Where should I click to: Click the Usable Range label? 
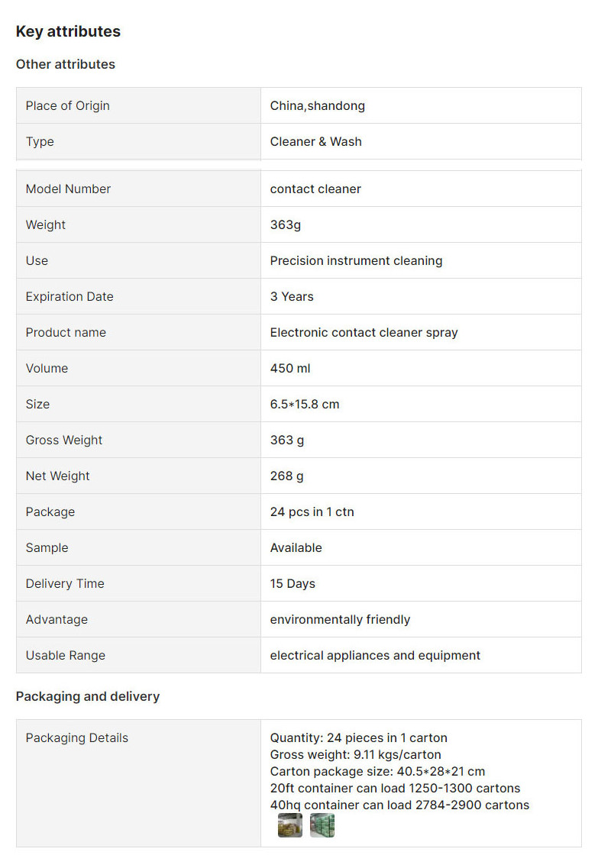66,656
